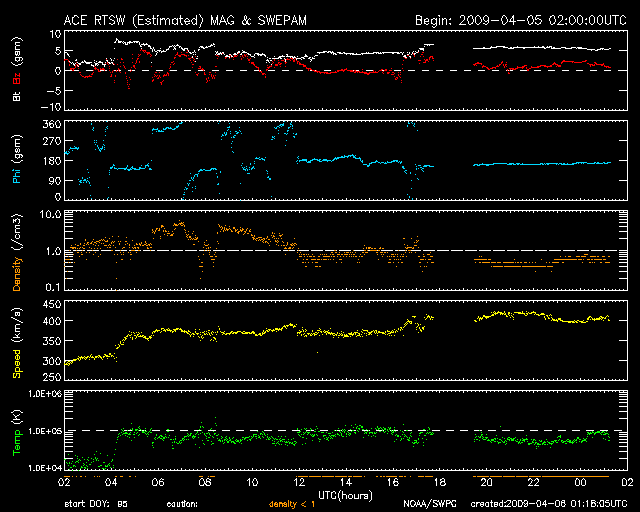Click the start DOY text
640x512 pixels.
(96, 504)
